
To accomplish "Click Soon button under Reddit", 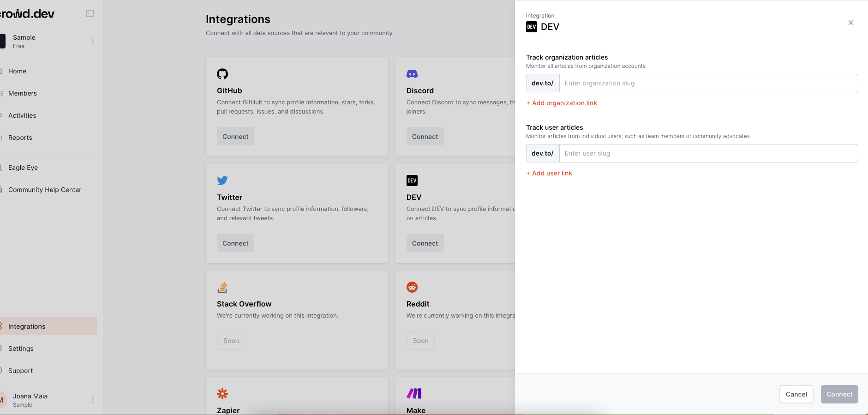I will 420,341.
